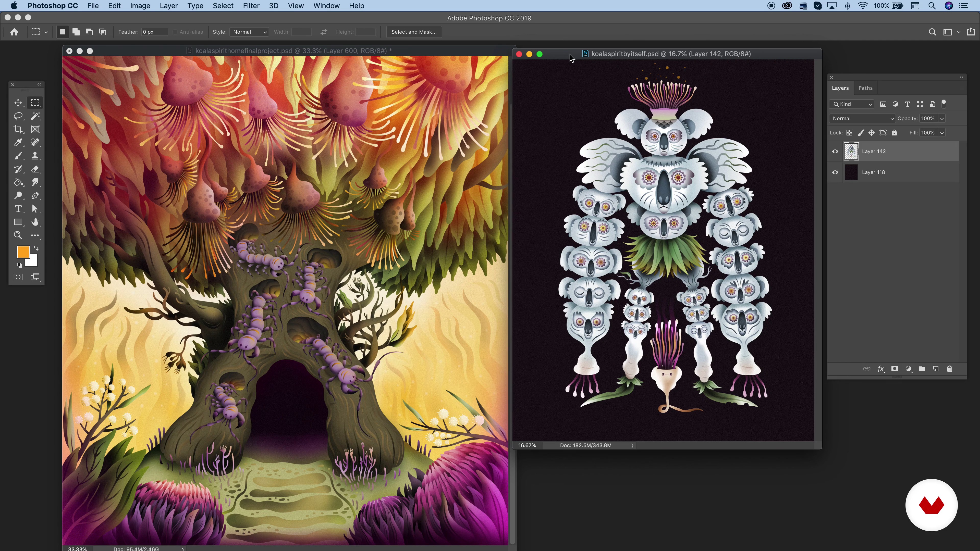
Task: Select the Rectangular Marquee tool in toolbox
Action: (35, 103)
